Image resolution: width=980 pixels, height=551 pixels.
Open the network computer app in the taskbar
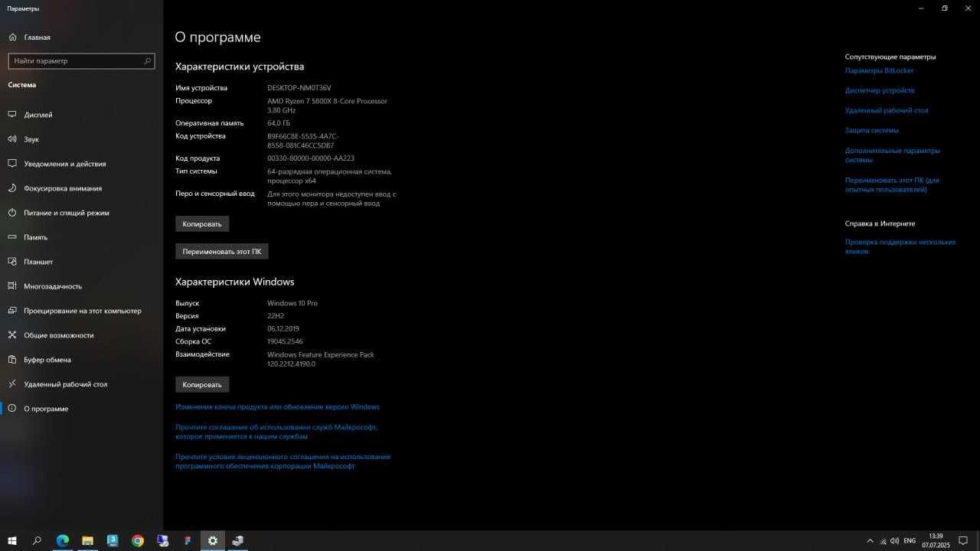pyautogui.click(x=162, y=541)
